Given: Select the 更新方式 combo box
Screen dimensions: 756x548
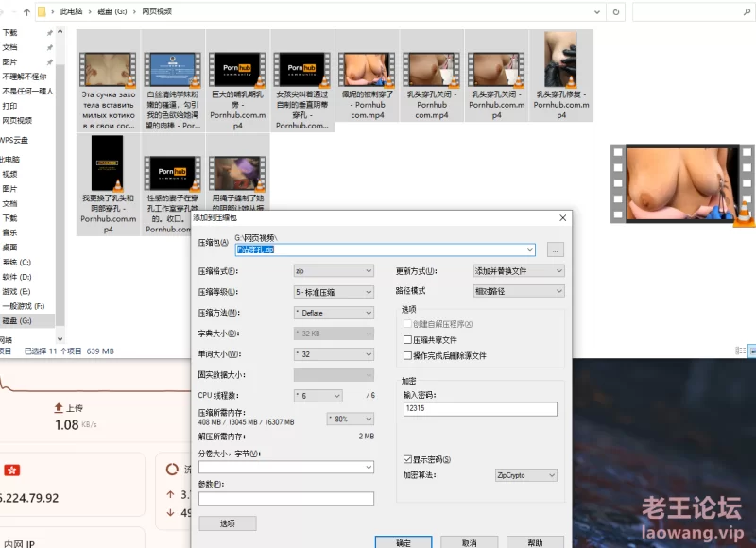Looking at the screenshot, I should point(518,270).
